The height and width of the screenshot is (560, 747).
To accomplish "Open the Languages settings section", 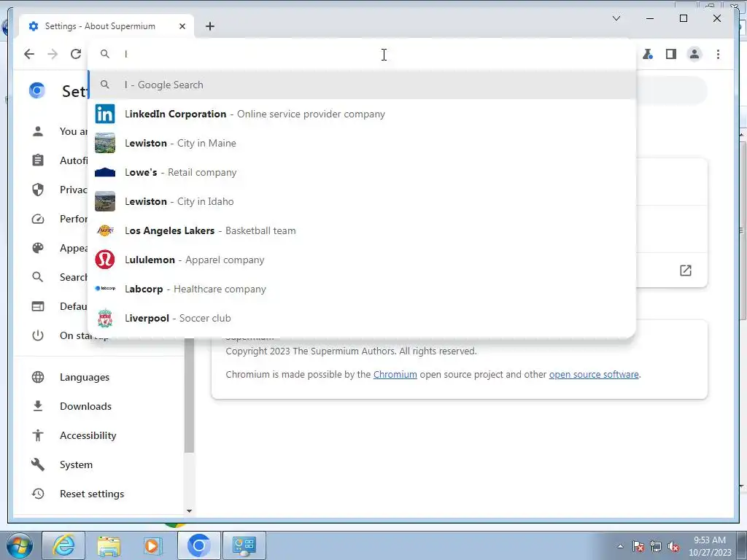I will tap(85, 377).
